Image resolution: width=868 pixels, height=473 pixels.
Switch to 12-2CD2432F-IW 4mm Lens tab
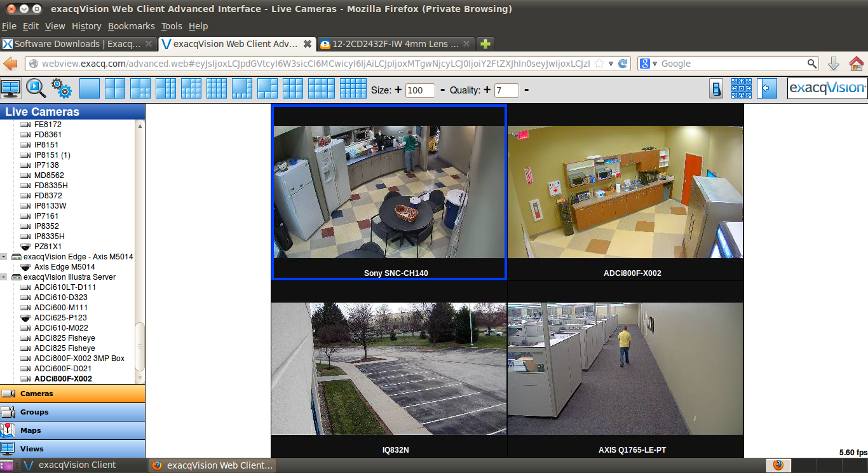[396, 44]
